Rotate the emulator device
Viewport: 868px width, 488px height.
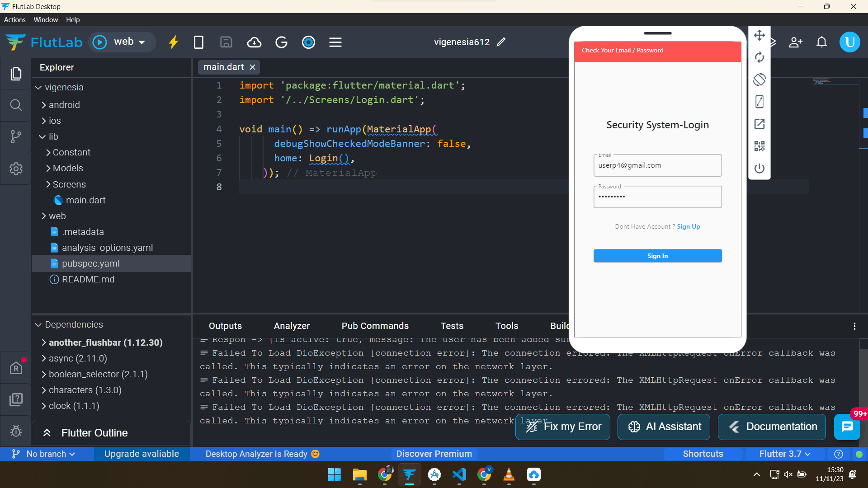click(x=759, y=80)
